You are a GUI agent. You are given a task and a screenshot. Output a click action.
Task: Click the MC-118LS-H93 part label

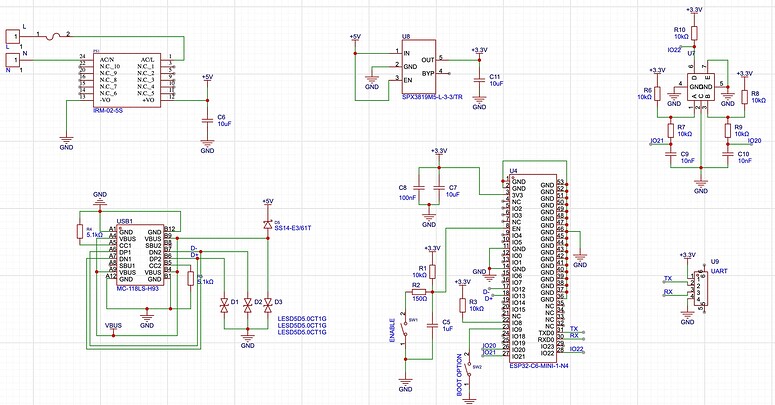(138, 288)
